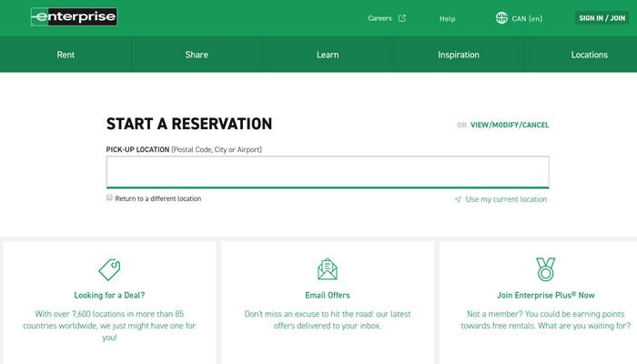637x364 pixels.
Task: Select Use my current location
Action: [x=506, y=199]
